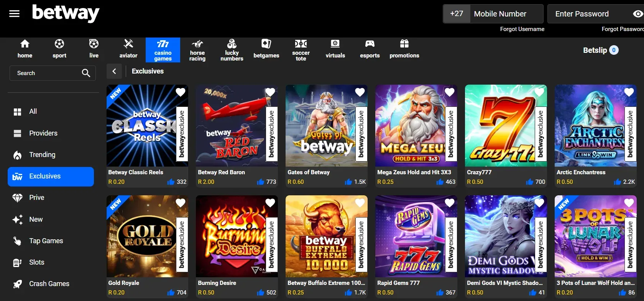Like Arctic Enchantress thumbs-up 2.2K
The height and width of the screenshot is (301, 644).
(x=618, y=182)
